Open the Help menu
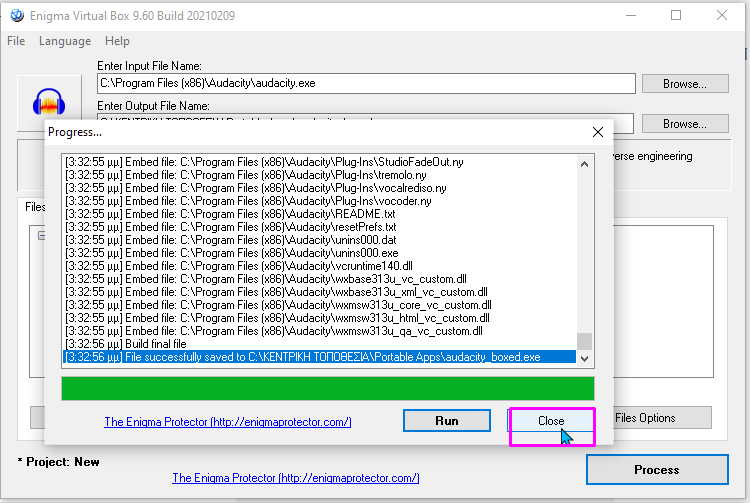Image resolution: width=750 pixels, height=503 pixels. click(117, 41)
